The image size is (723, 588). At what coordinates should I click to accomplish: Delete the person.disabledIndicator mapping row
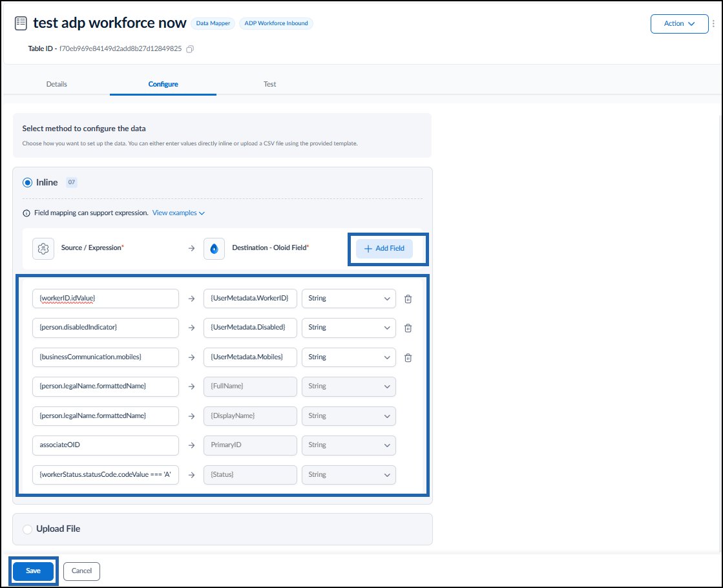pyautogui.click(x=408, y=328)
